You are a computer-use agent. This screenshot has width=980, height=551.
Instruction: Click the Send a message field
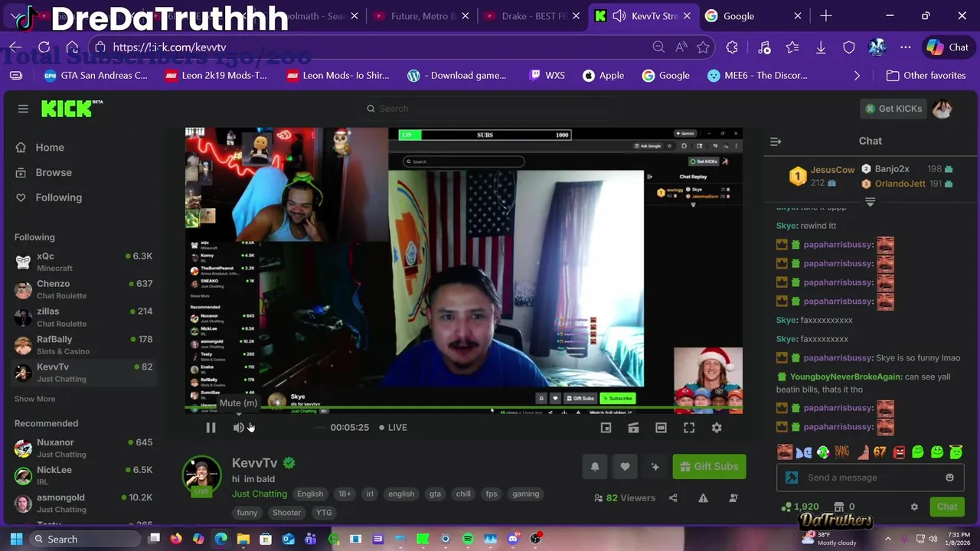pos(869,478)
